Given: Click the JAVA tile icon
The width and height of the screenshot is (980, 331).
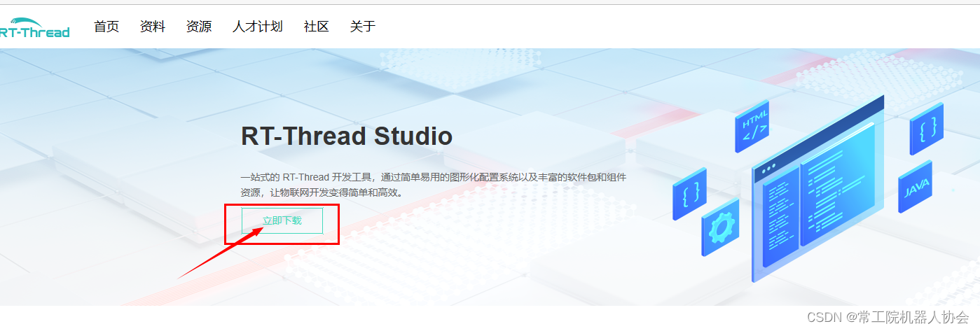Looking at the screenshot, I should [x=916, y=186].
